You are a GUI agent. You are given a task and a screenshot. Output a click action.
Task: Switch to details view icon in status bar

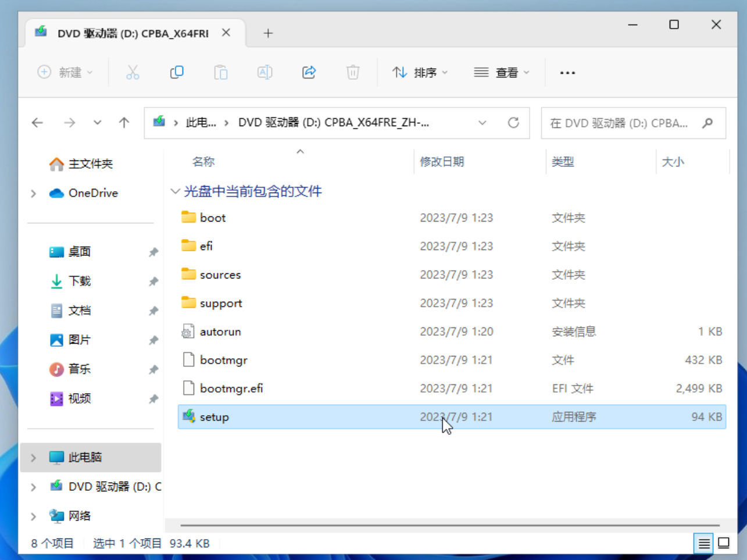pyautogui.click(x=704, y=544)
